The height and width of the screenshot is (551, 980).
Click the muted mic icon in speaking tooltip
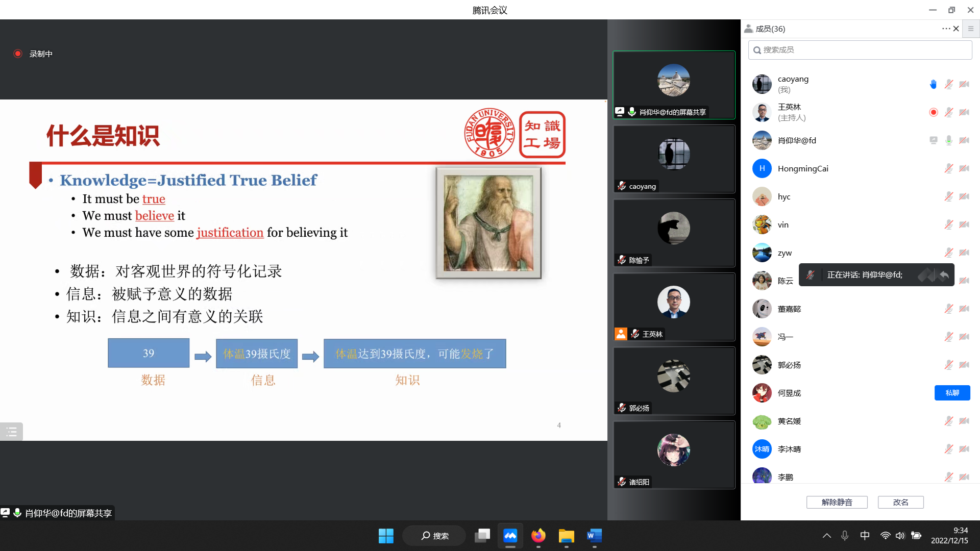coord(810,275)
